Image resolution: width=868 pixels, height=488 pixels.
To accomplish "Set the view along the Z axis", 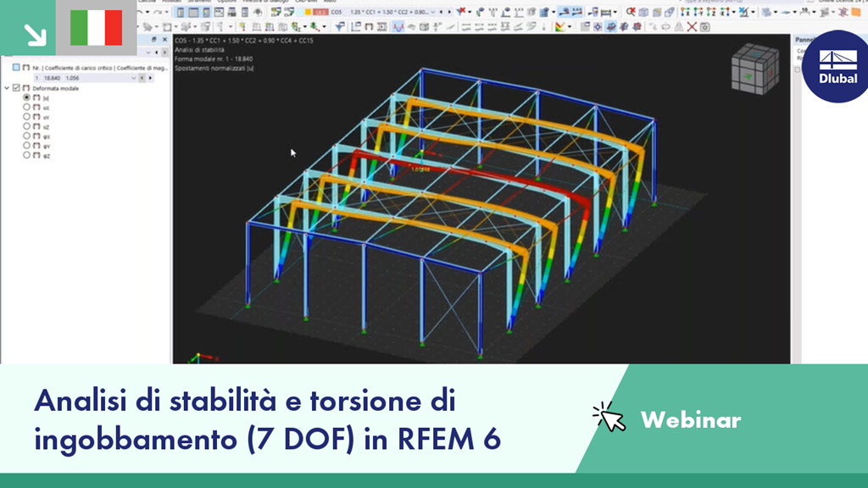I will pyautogui.click(x=711, y=12).
